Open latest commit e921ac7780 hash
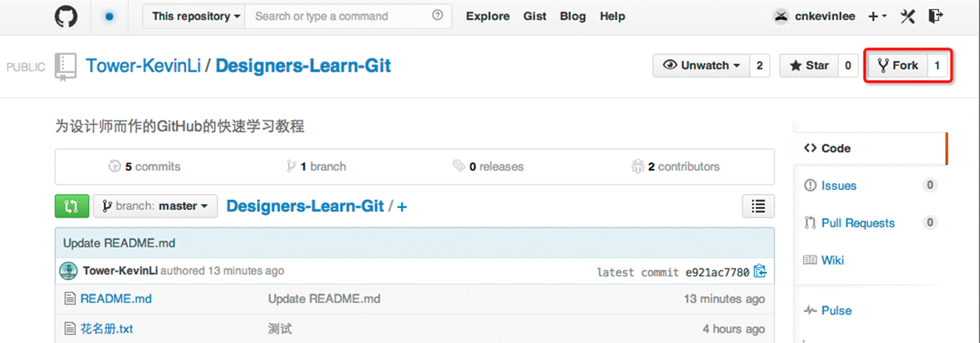Viewport: 980px width, 343px height. click(717, 272)
